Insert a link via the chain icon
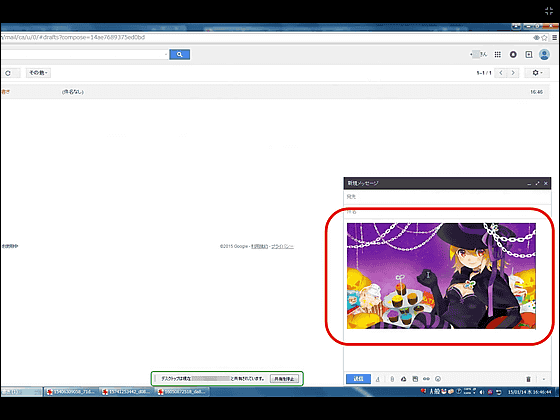The width and height of the screenshot is (560, 420). (x=426, y=379)
